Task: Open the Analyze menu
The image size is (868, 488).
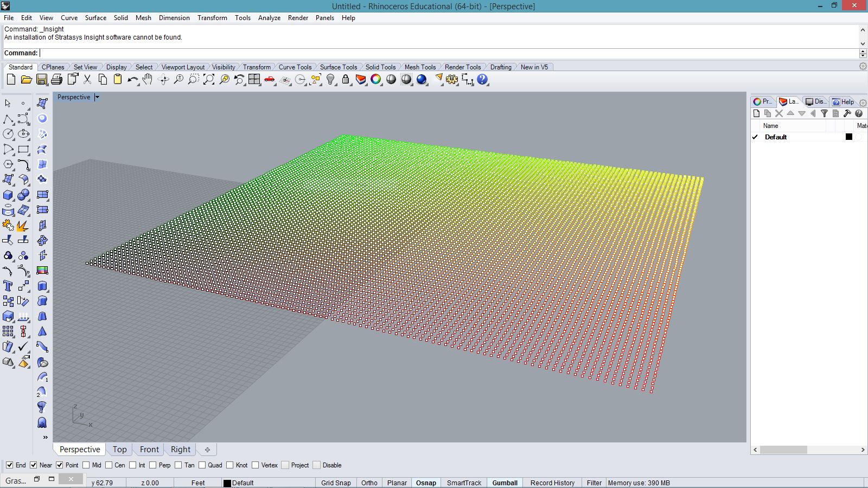Action: click(269, 18)
